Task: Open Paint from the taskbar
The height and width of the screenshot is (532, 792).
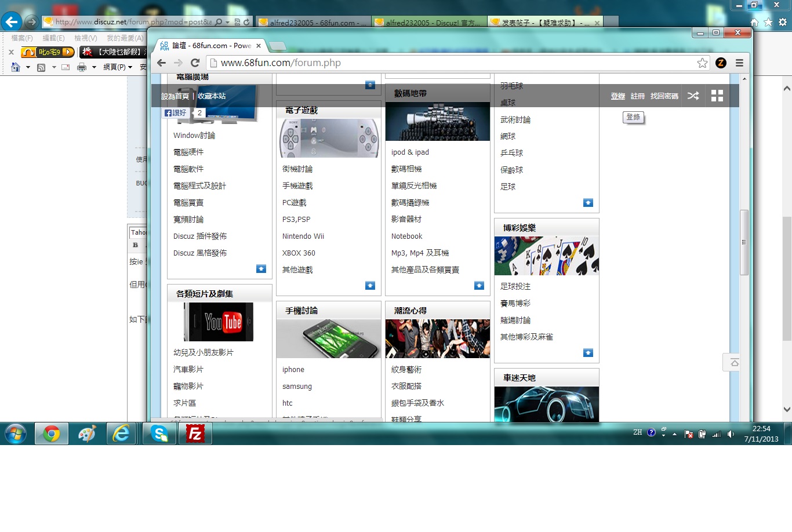Action: tap(88, 433)
